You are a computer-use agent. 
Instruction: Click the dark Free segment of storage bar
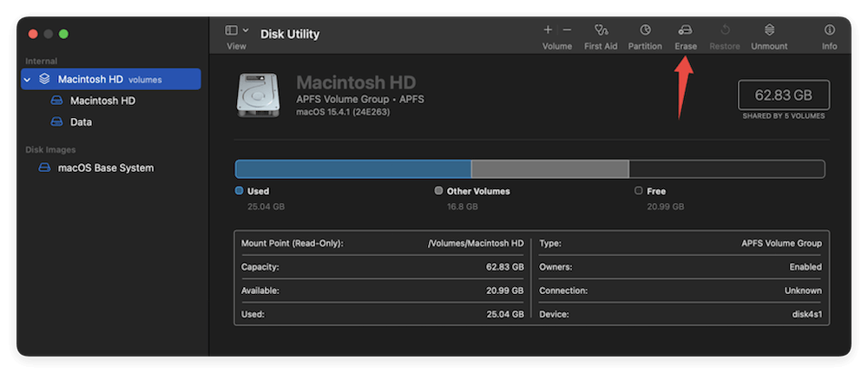[x=727, y=169]
